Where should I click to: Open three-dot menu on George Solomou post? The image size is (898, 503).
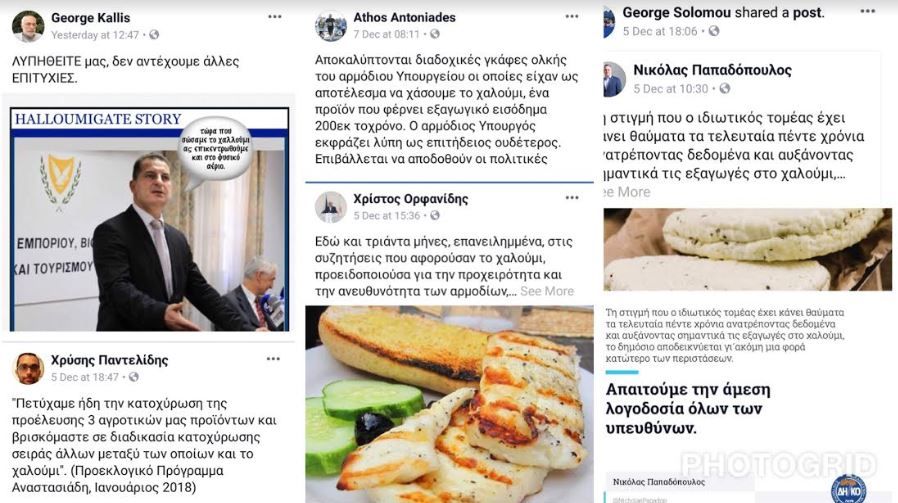point(868,11)
